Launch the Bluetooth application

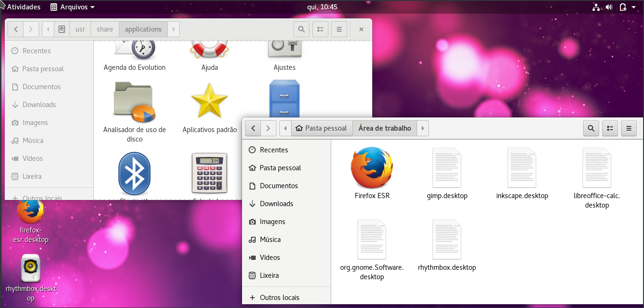tap(134, 174)
